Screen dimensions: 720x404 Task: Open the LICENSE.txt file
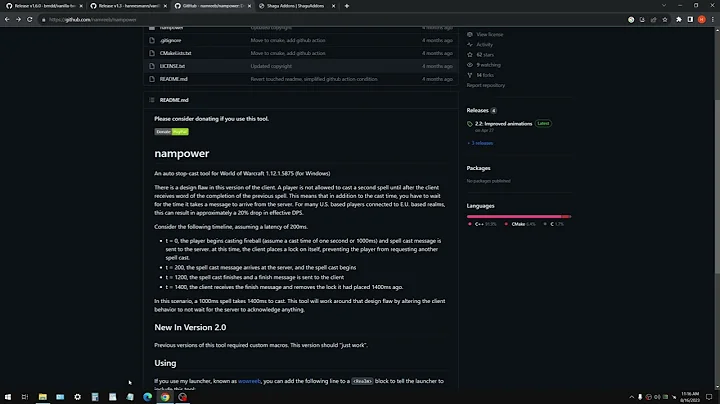[x=172, y=66]
